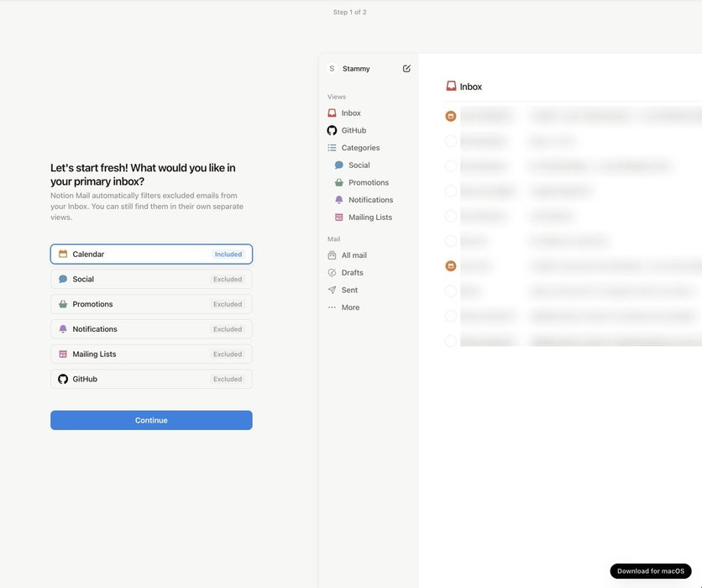Toggle Promotions Excluded status
This screenshot has width=702, height=588.
[228, 304]
